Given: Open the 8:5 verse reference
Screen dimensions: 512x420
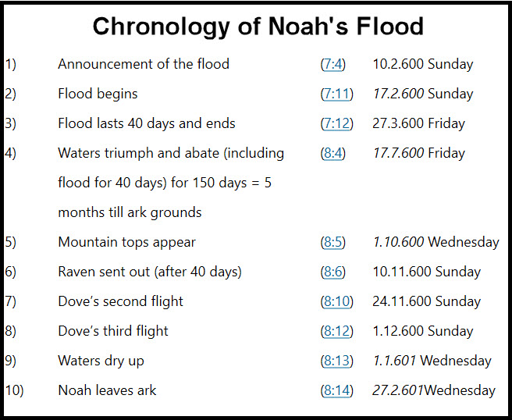Looking at the screenshot, I should pos(333,242).
